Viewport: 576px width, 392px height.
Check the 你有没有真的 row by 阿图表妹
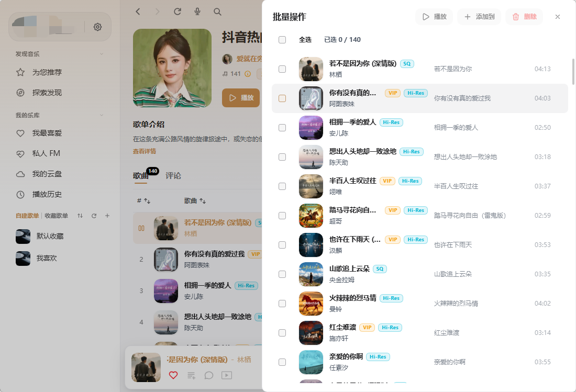coord(282,98)
